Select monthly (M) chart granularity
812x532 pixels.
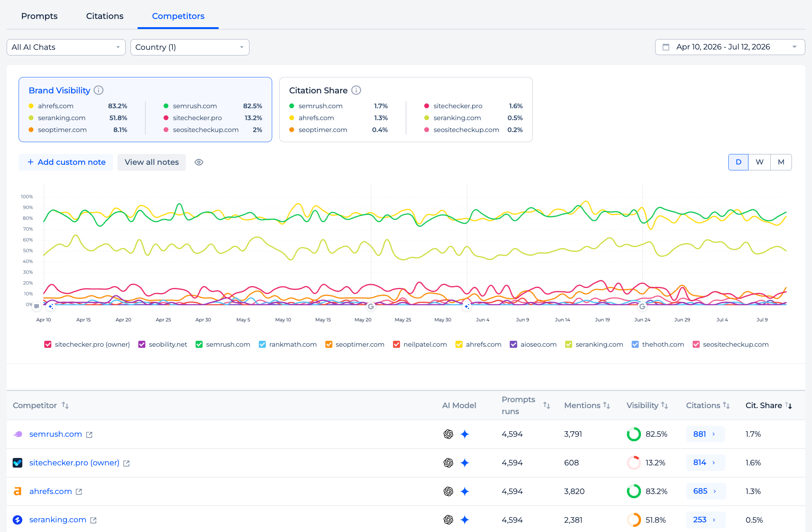point(781,162)
